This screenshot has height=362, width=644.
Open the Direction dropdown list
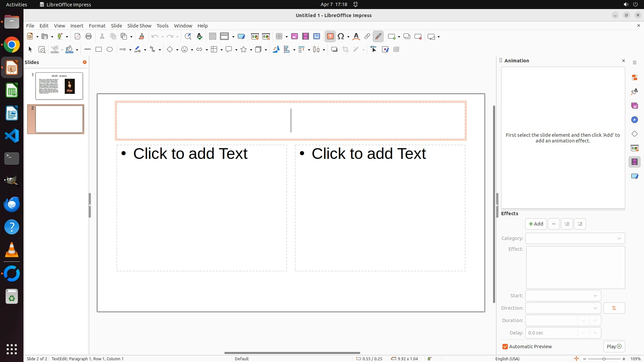(563, 308)
